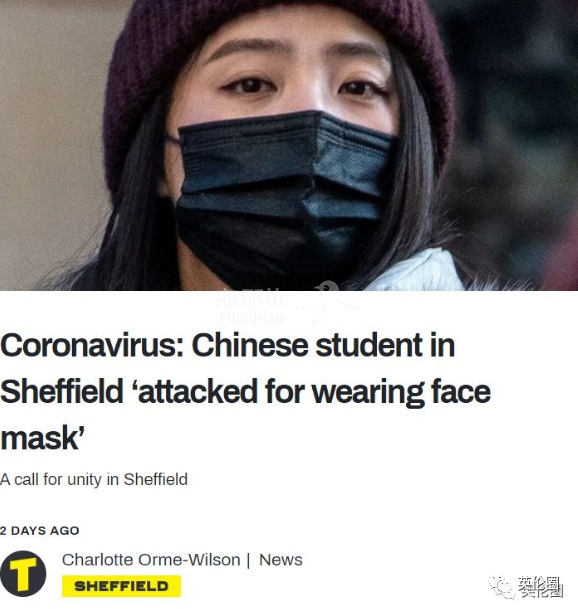Click the yellow T logo of The Tab
This screenshot has height=609, width=578.
click(23, 573)
